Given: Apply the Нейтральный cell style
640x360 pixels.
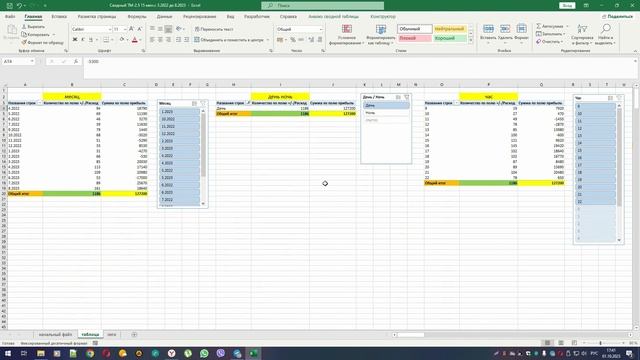Looking at the screenshot, I should pos(450,29).
